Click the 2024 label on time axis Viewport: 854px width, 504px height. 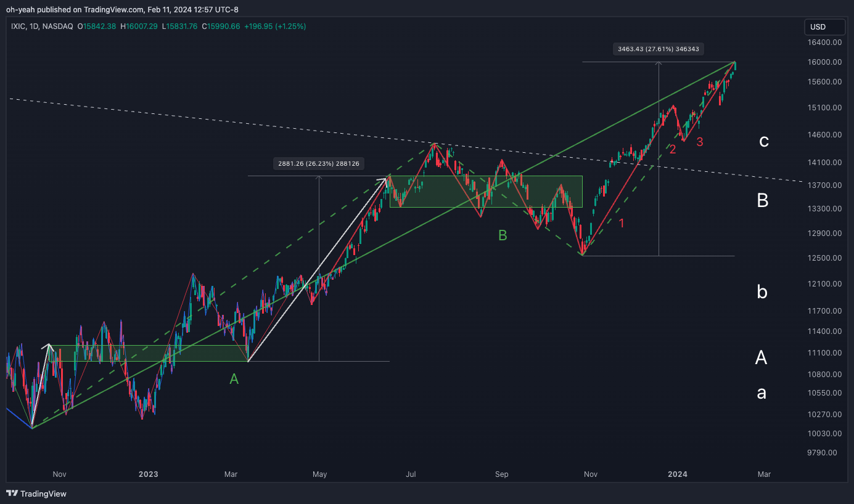click(678, 474)
